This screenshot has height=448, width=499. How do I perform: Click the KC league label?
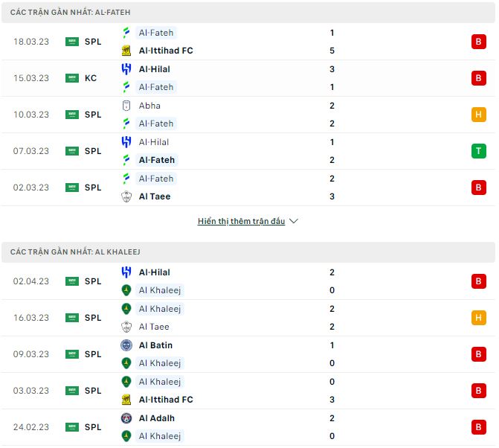coord(91,78)
